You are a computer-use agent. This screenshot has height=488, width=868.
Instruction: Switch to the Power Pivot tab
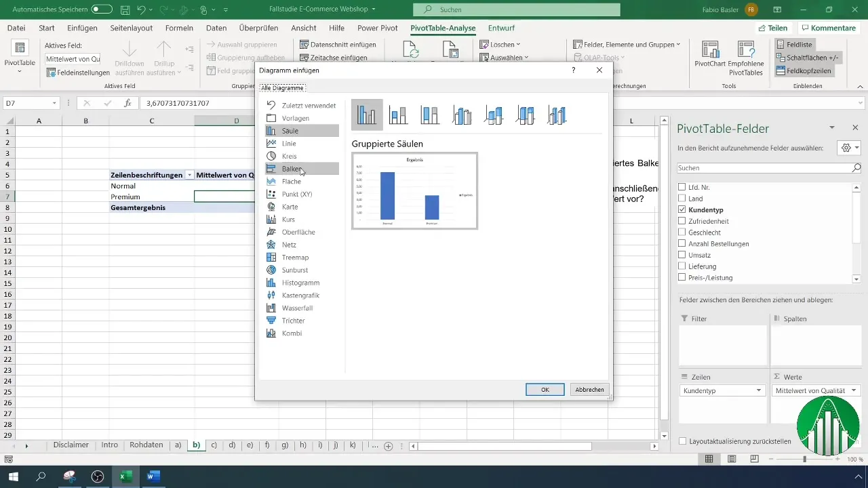[x=377, y=28]
